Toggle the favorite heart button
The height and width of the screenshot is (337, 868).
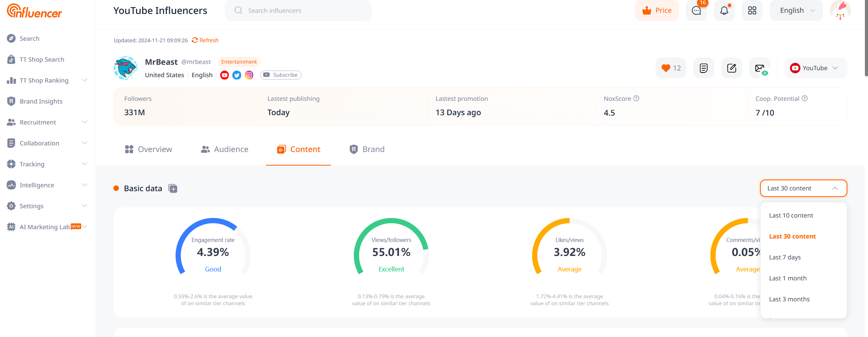coord(671,68)
